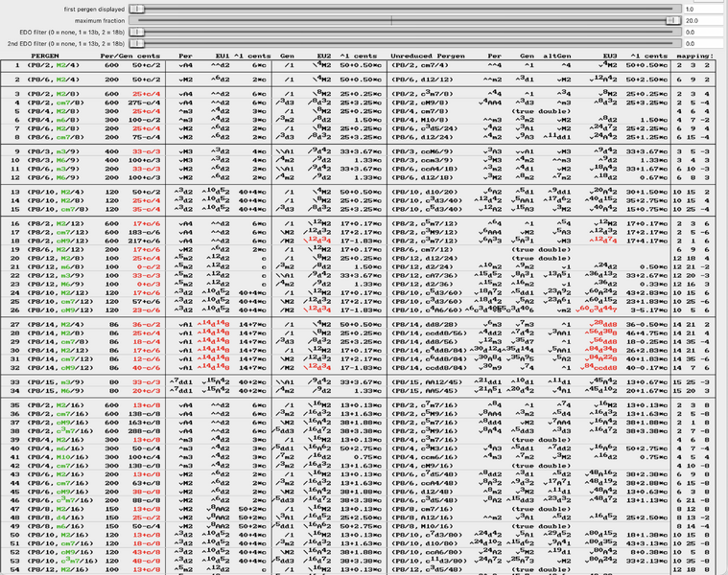Select pergen row 9 (P8/3, m3/9)
Screen dimensions: 728x575
coord(358,151)
